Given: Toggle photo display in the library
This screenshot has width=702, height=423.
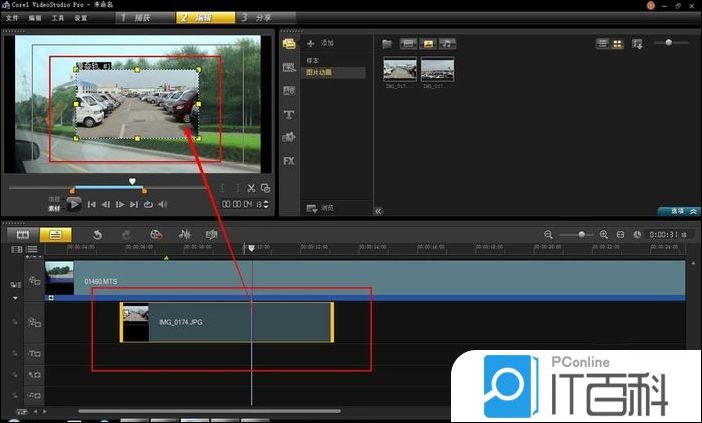Looking at the screenshot, I should click(x=428, y=44).
